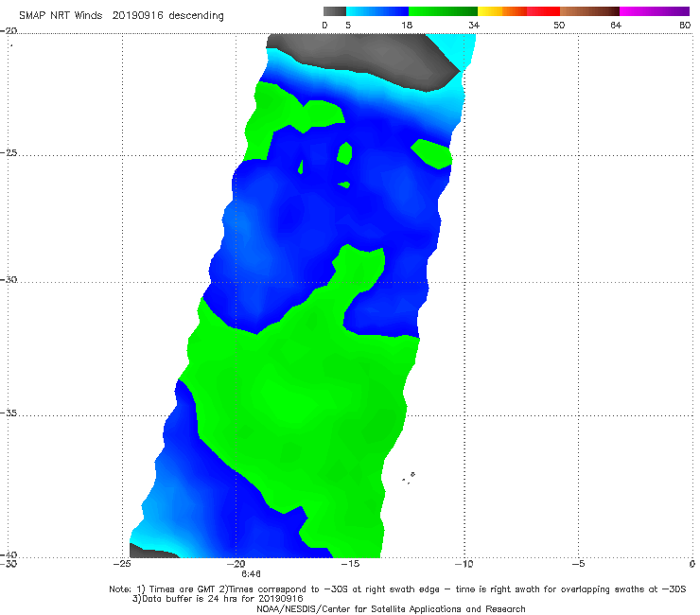Screen dimensions: 700x615
Task: Click the word 'descending' in the title
Action: click(196, 15)
